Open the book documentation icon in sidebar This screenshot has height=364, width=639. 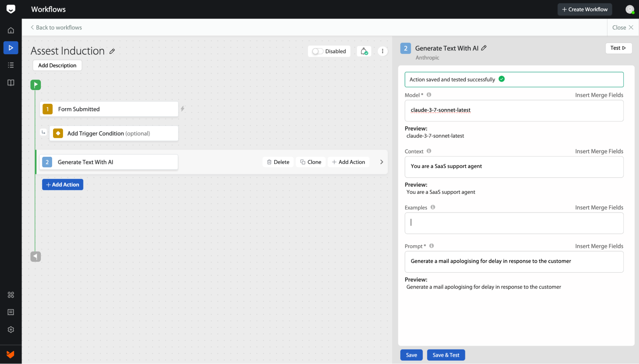pos(11,83)
